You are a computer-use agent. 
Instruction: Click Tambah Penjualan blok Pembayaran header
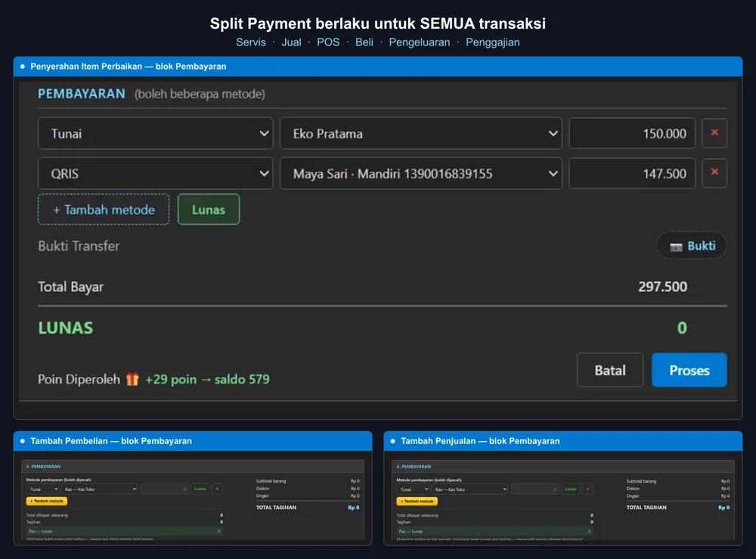tap(563, 441)
